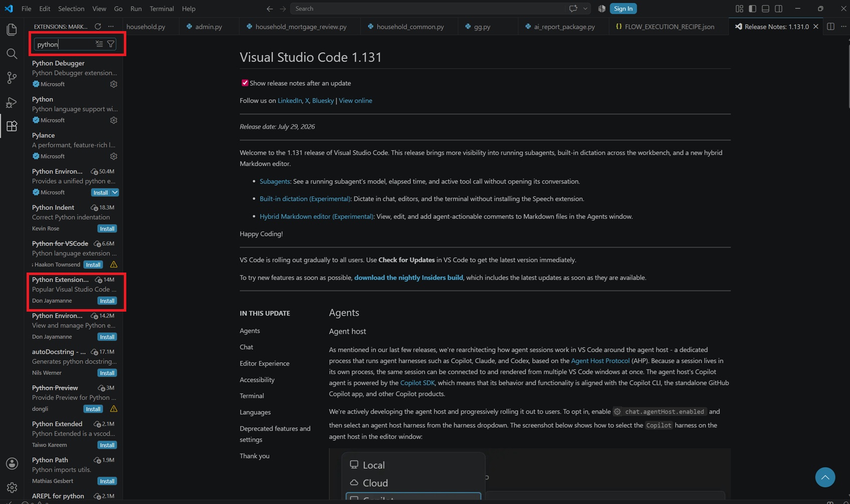This screenshot has height=504, width=850.
Task: Click the Sign In button
Action: (x=623, y=9)
